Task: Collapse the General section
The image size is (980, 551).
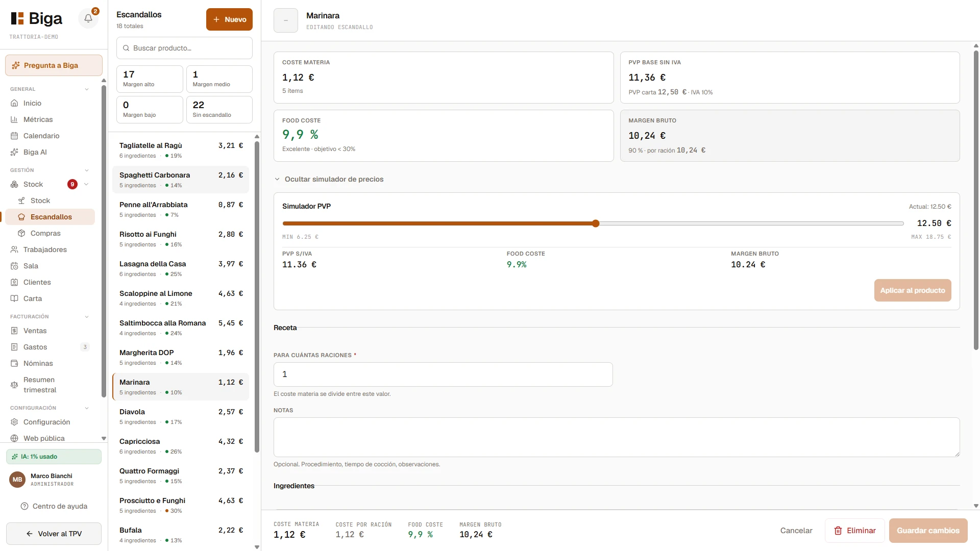Action: [87, 89]
